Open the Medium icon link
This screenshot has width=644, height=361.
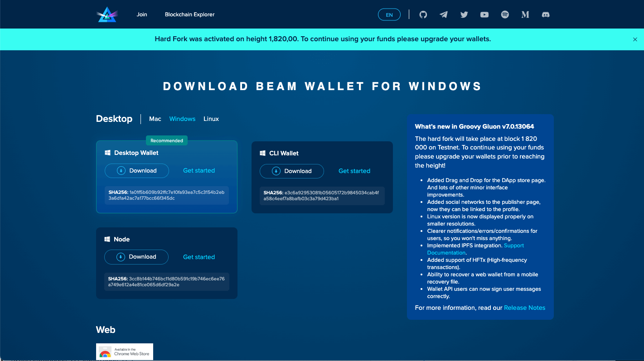(x=525, y=14)
